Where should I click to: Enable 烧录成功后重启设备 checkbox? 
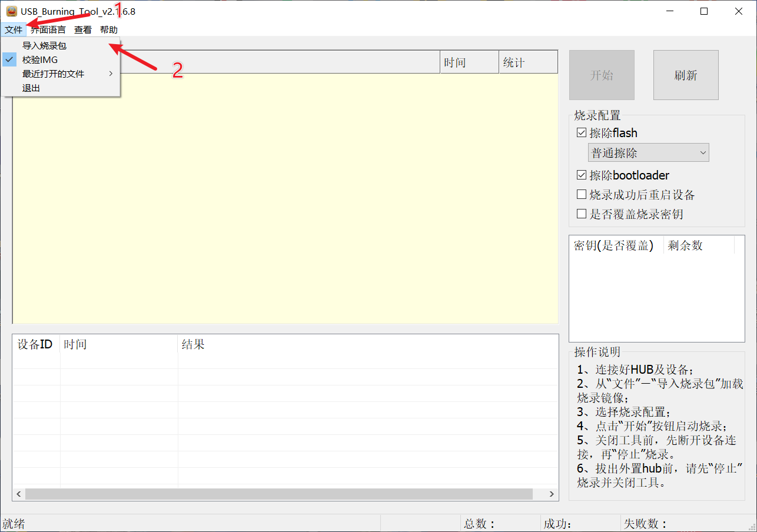582,195
